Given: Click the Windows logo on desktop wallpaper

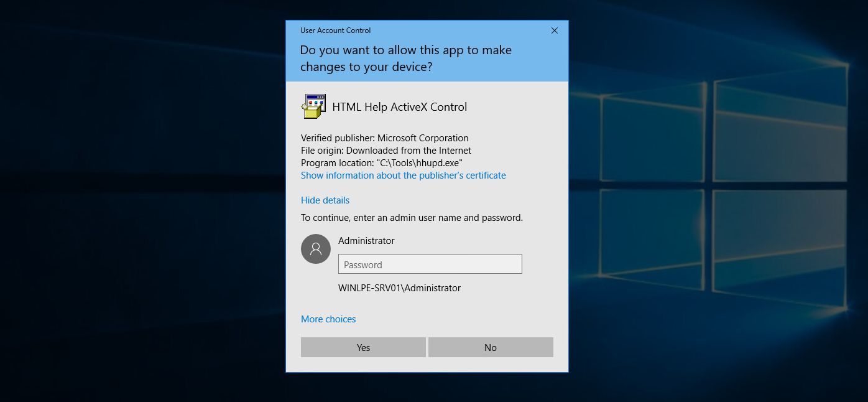Looking at the screenshot, I should (715, 187).
